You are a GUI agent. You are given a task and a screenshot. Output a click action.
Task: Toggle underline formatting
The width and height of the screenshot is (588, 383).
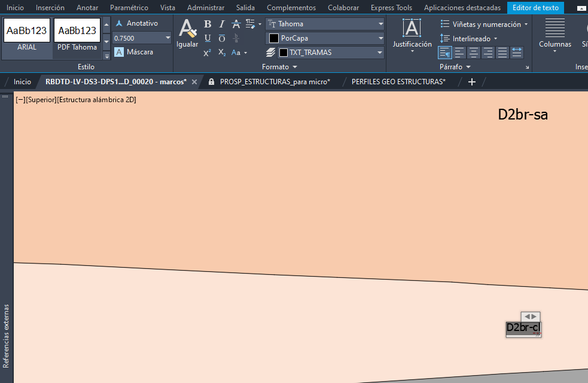coord(208,38)
